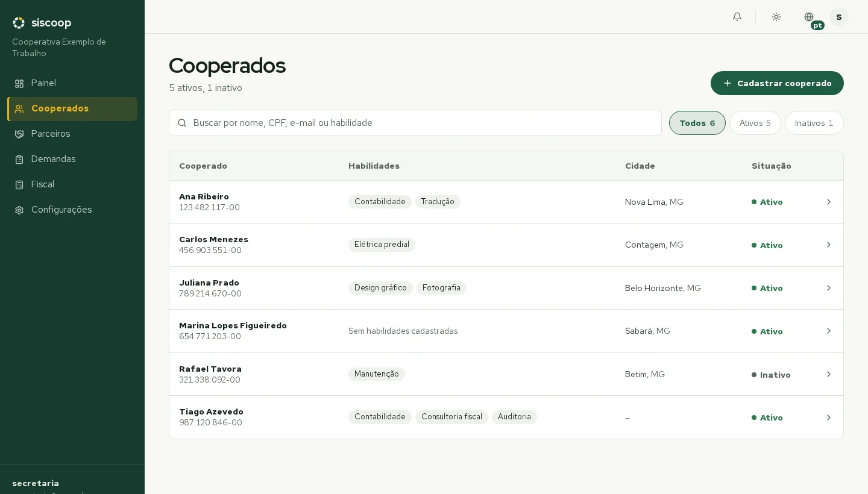Click the Inativo status of Rafael Tavora
Screen dimensions: 868x494
pyautogui.click(x=771, y=375)
